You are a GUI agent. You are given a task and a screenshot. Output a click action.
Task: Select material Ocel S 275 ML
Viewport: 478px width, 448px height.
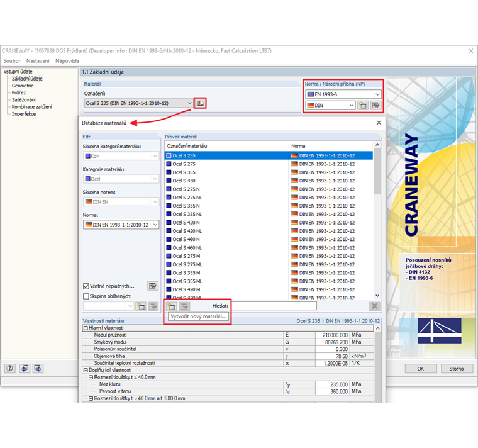point(269,264)
